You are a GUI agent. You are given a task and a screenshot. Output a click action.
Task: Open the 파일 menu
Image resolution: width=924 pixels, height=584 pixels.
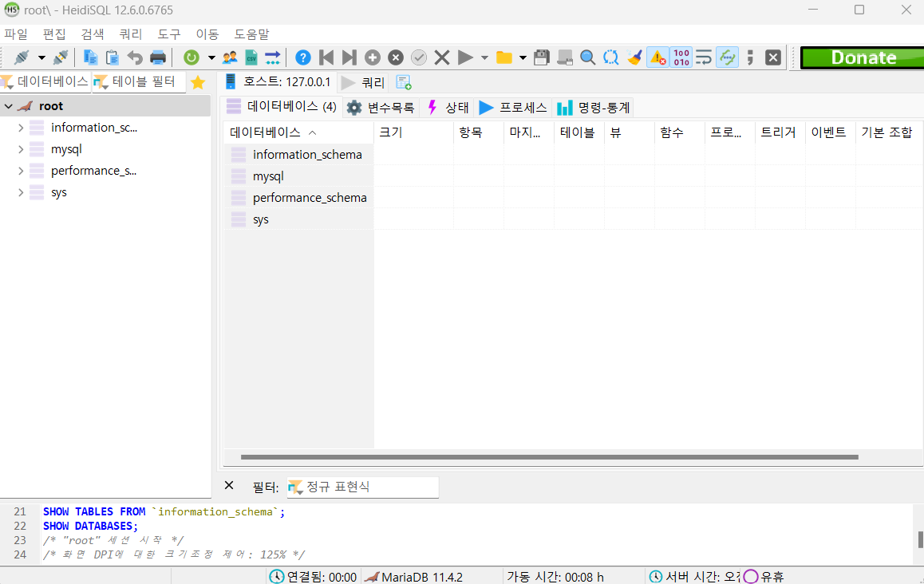(16, 34)
